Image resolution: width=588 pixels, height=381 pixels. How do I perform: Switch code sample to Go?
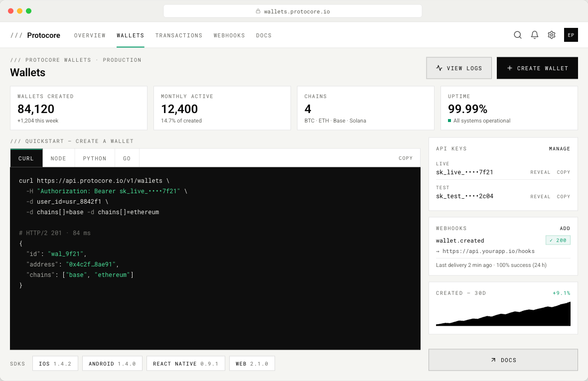point(127,158)
